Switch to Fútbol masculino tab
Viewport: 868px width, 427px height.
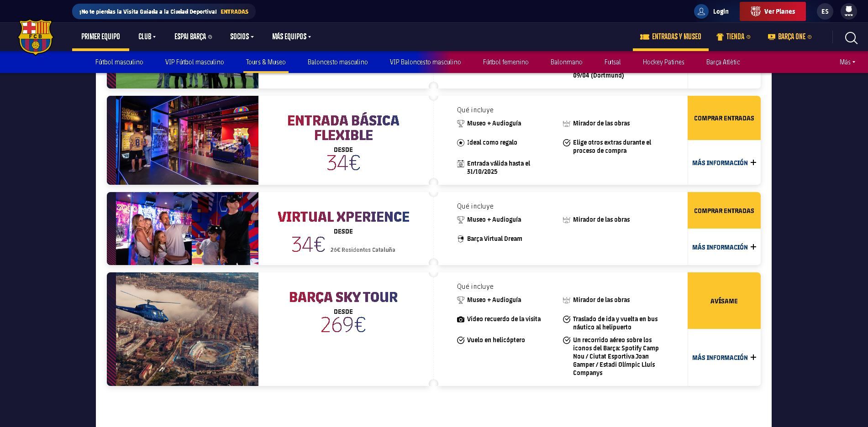tap(119, 62)
